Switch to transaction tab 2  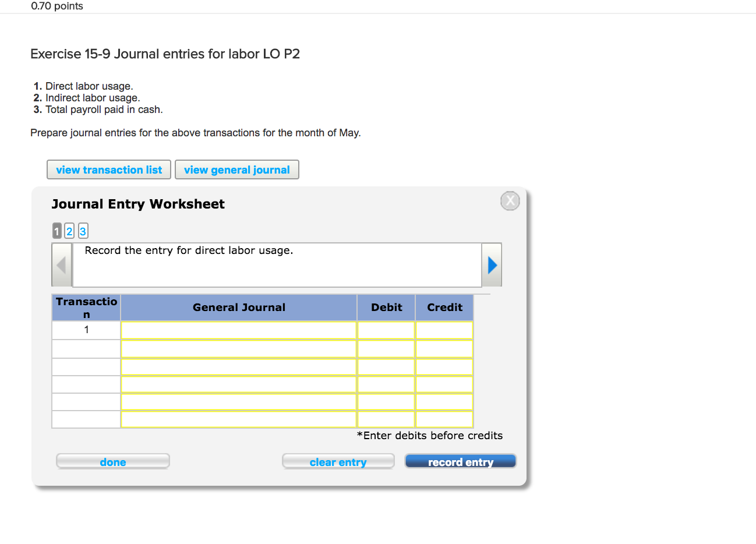point(69,231)
